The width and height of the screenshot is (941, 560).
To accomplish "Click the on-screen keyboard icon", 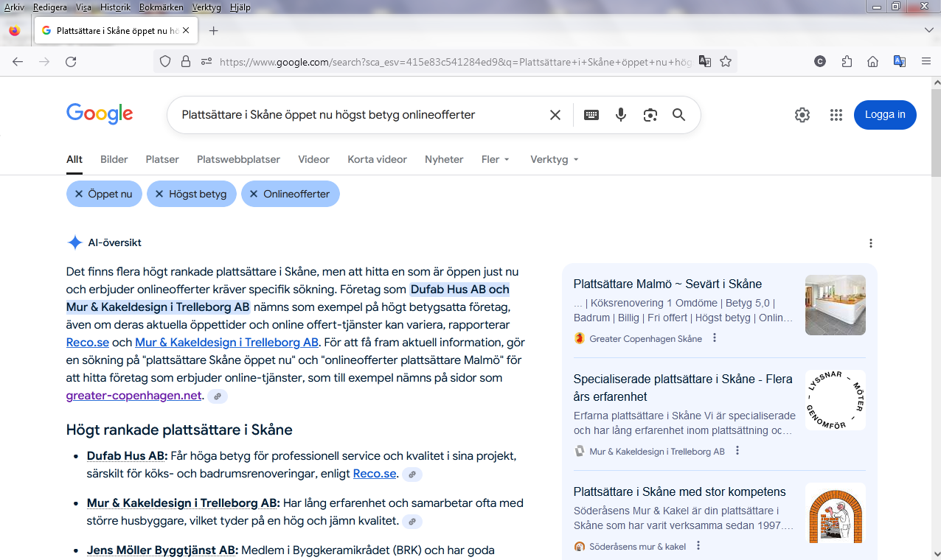I will [x=591, y=115].
